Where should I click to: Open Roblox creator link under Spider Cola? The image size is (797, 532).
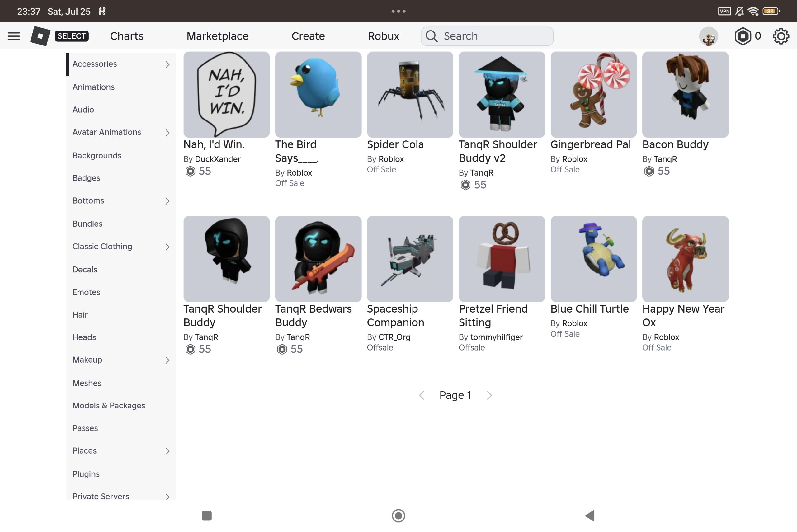click(391, 159)
